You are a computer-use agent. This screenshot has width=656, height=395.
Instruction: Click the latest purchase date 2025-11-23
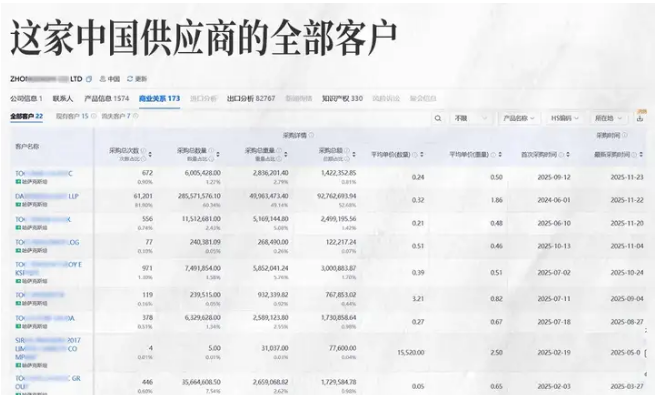coord(627,177)
